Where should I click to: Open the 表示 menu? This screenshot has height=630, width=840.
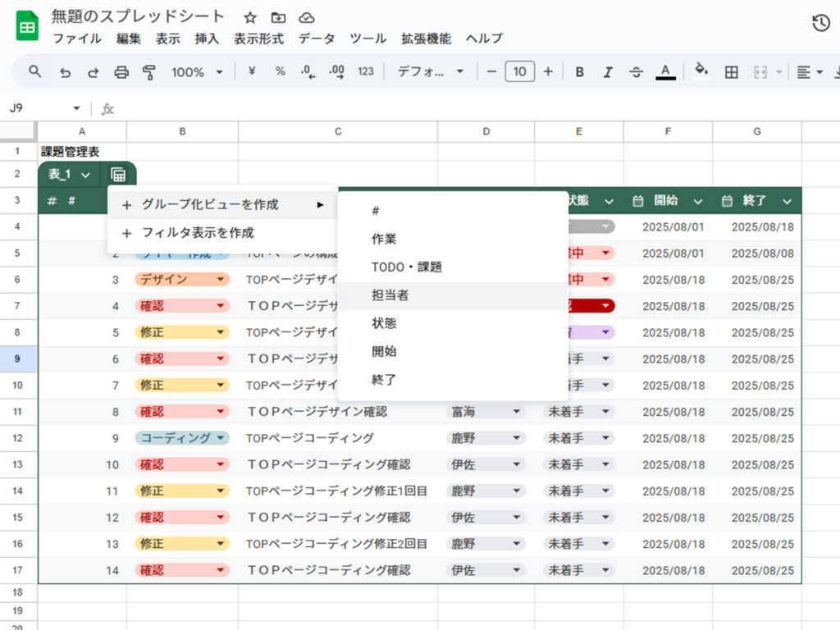tap(167, 39)
